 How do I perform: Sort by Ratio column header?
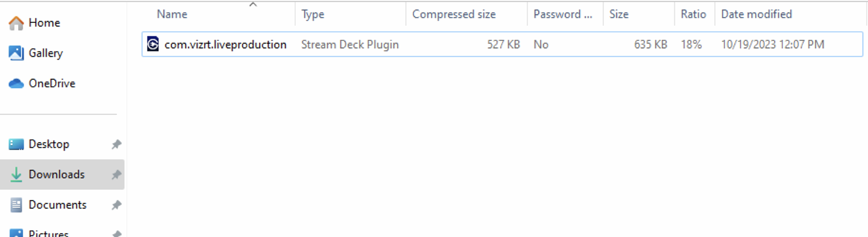pos(694,14)
